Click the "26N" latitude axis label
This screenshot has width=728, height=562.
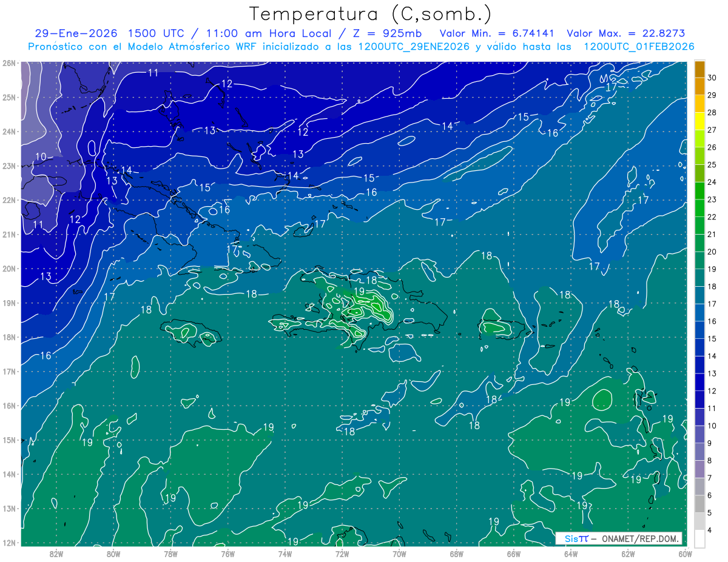(x=8, y=63)
